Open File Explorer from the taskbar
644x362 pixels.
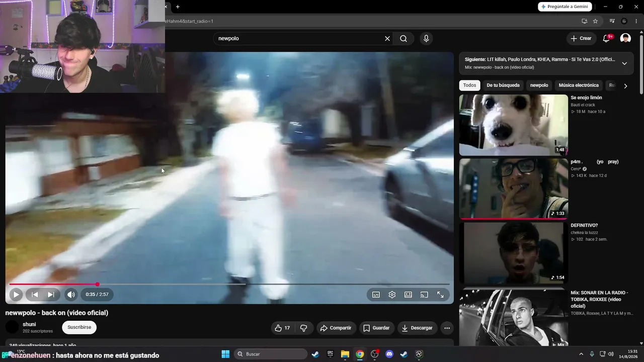coord(345,354)
